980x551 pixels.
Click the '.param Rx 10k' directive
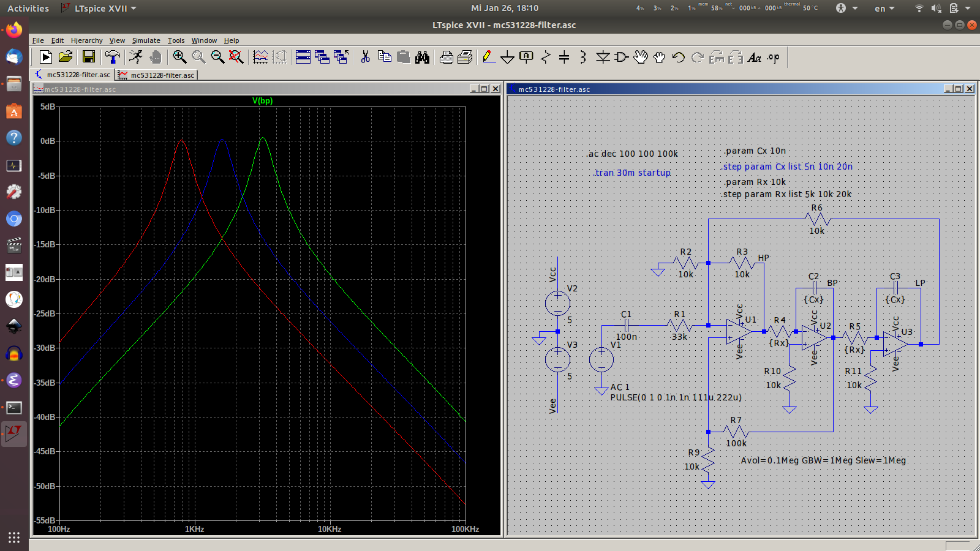point(755,182)
